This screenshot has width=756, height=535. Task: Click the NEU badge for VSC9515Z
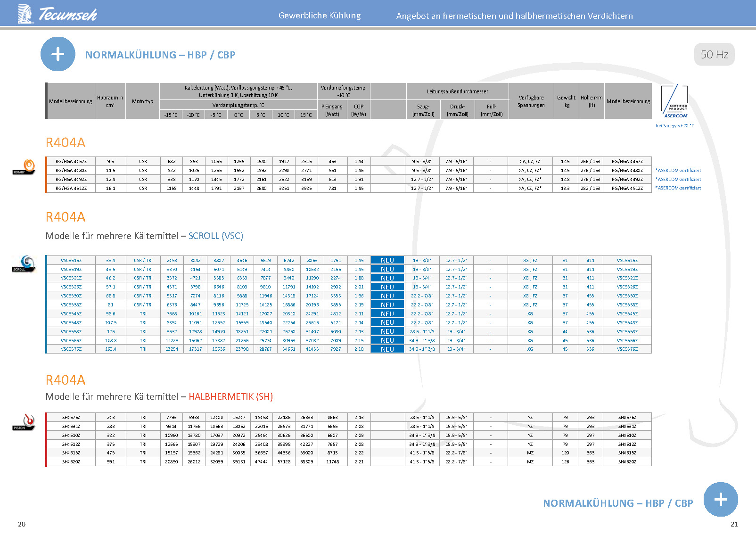coord(387,260)
